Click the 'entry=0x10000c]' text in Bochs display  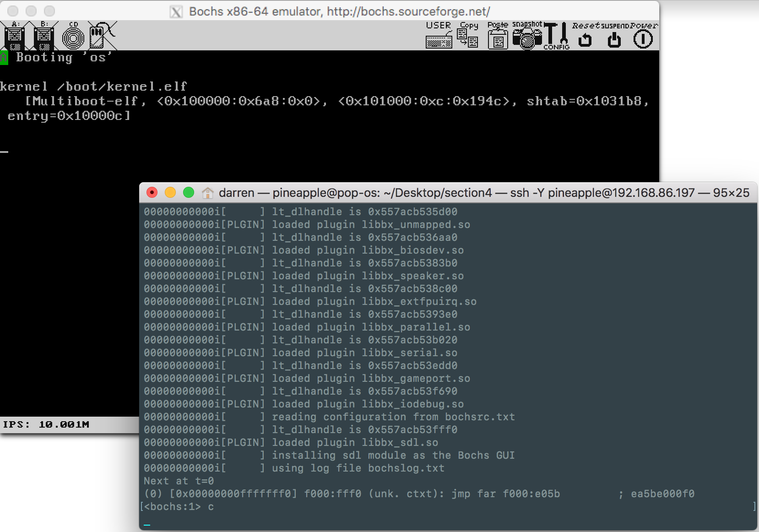coord(69,116)
